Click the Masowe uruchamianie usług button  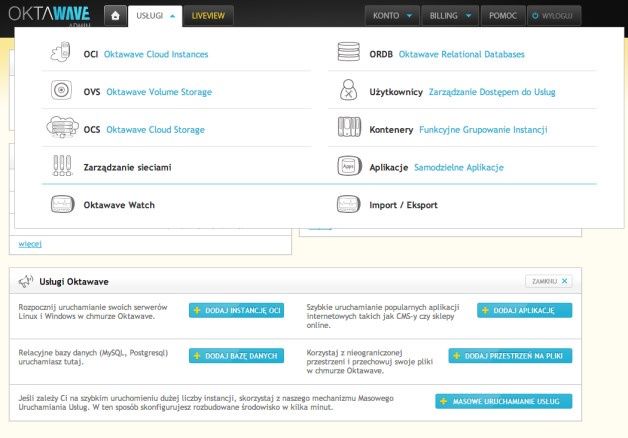[x=503, y=401]
